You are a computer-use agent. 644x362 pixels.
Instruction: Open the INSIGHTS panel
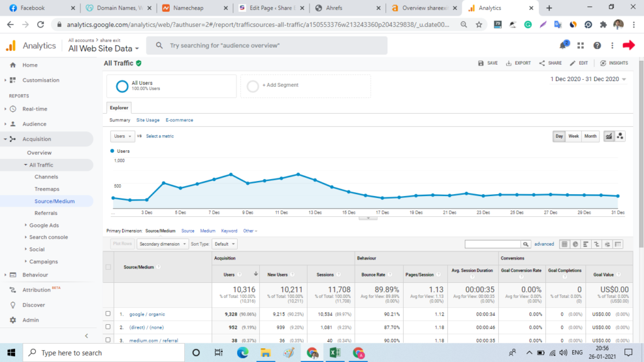coord(614,63)
